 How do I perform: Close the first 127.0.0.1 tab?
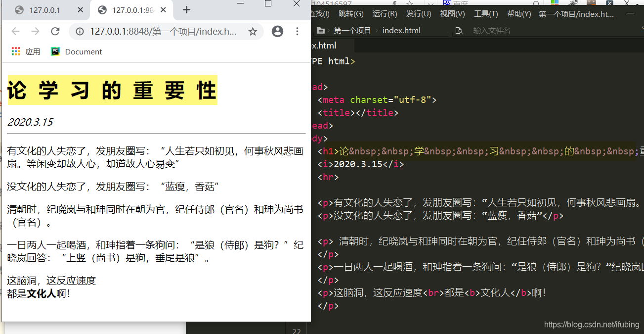81,10
